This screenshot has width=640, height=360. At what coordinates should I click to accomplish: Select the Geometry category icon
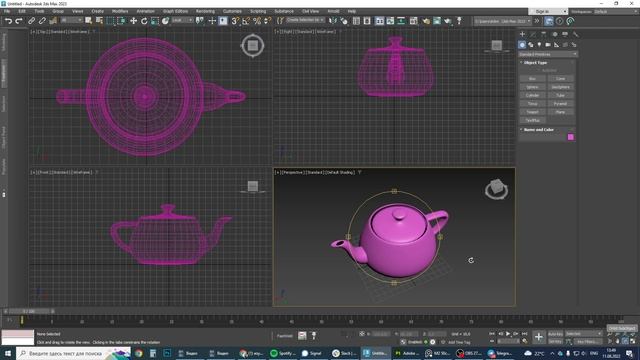click(x=522, y=45)
